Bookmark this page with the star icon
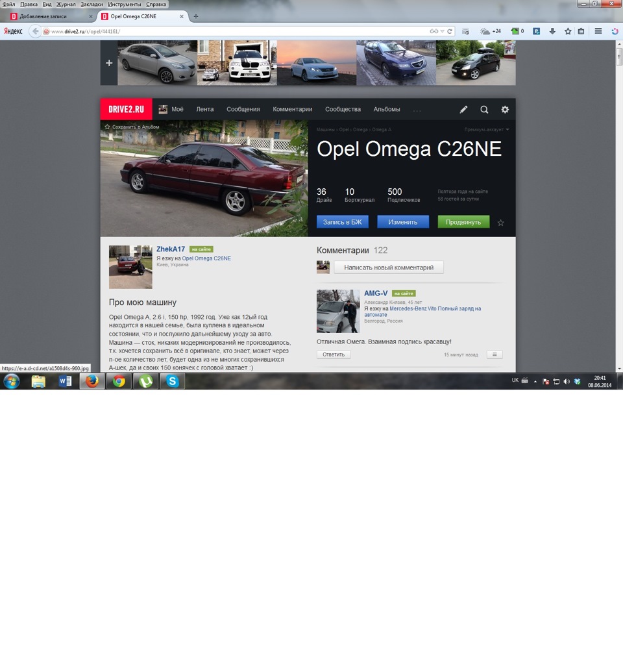Screen dimensions: 623x672 click(568, 31)
